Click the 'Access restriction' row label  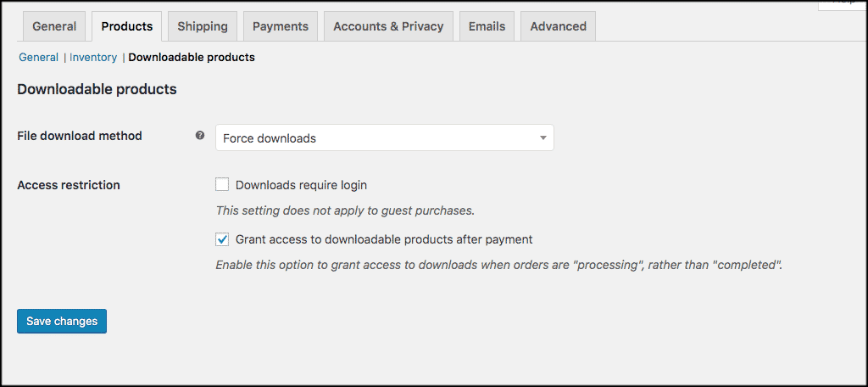(x=69, y=185)
